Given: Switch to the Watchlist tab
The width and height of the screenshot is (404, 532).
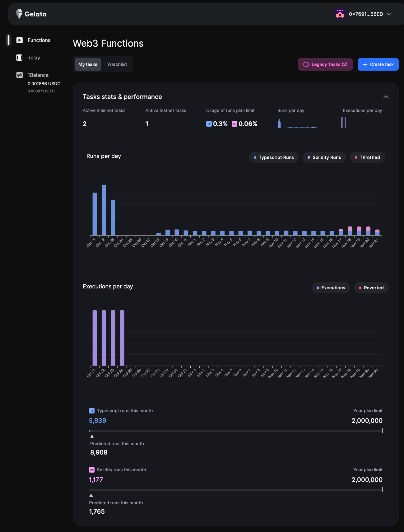Looking at the screenshot, I should pyautogui.click(x=117, y=64).
